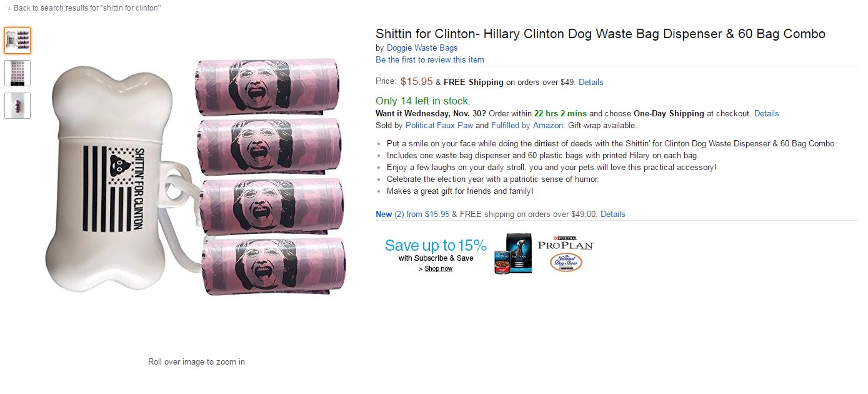This screenshot has height=394, width=868.
Task: Click Purina Pro Plan logo
Action: coord(566,245)
